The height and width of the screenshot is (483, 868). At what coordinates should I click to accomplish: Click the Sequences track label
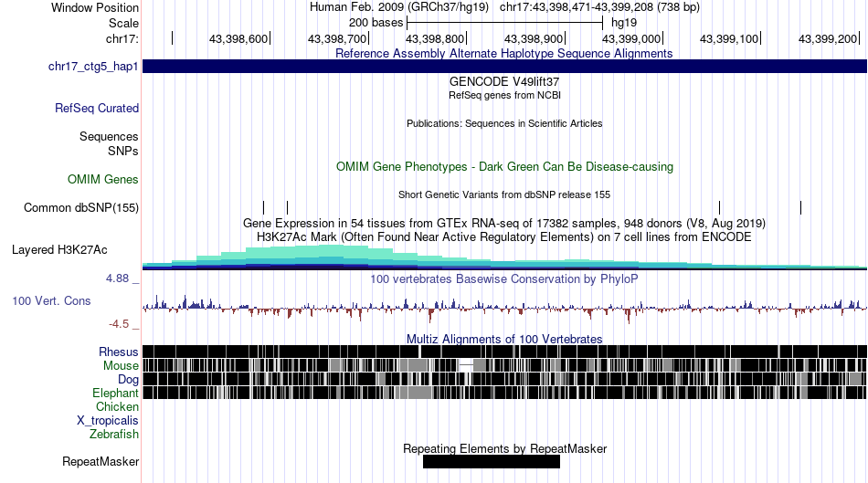(109, 136)
